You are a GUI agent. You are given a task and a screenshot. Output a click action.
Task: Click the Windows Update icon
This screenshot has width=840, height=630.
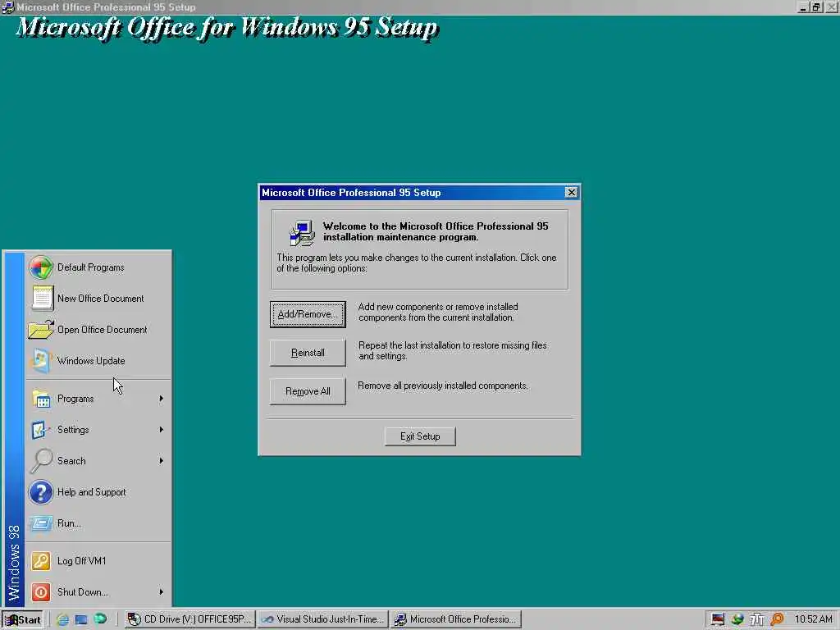(x=41, y=361)
